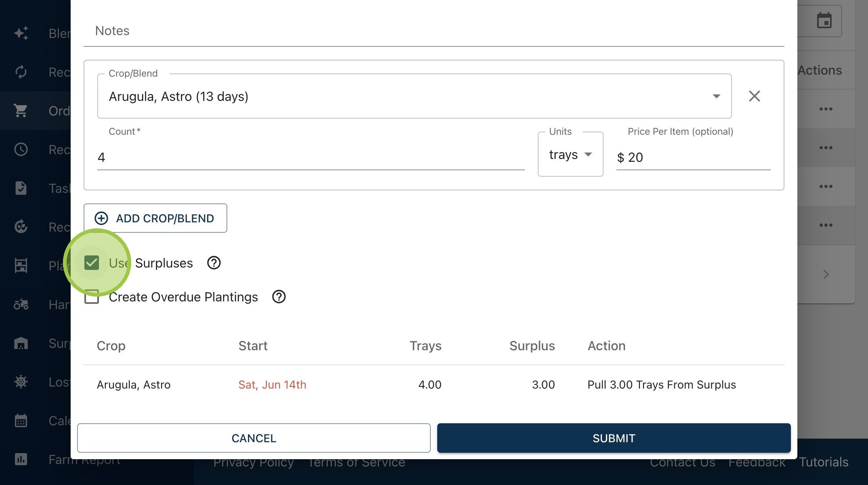Uncheck the Use Surpluses checkbox

[92, 263]
